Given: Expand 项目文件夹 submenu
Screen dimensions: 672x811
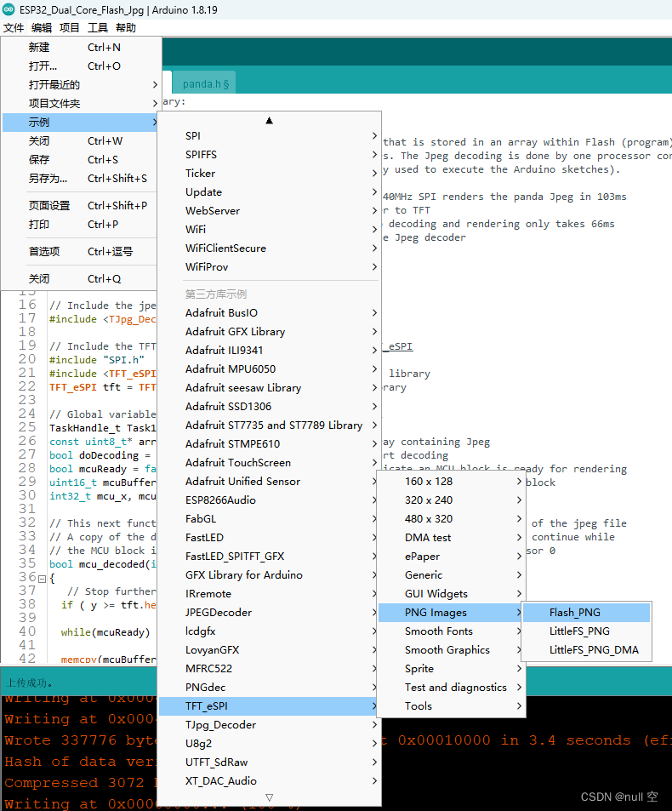Looking at the screenshot, I should 80,104.
